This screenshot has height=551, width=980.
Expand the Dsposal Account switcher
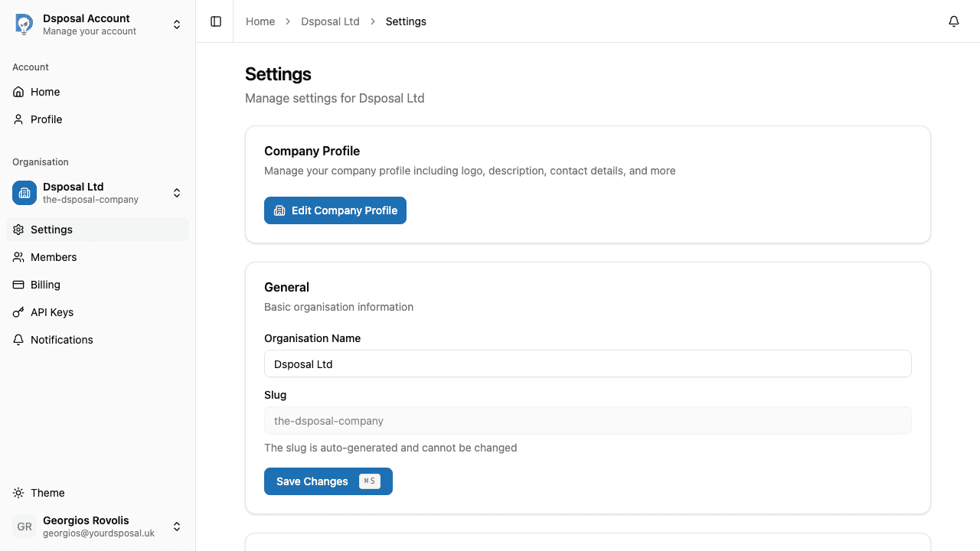[x=177, y=24]
